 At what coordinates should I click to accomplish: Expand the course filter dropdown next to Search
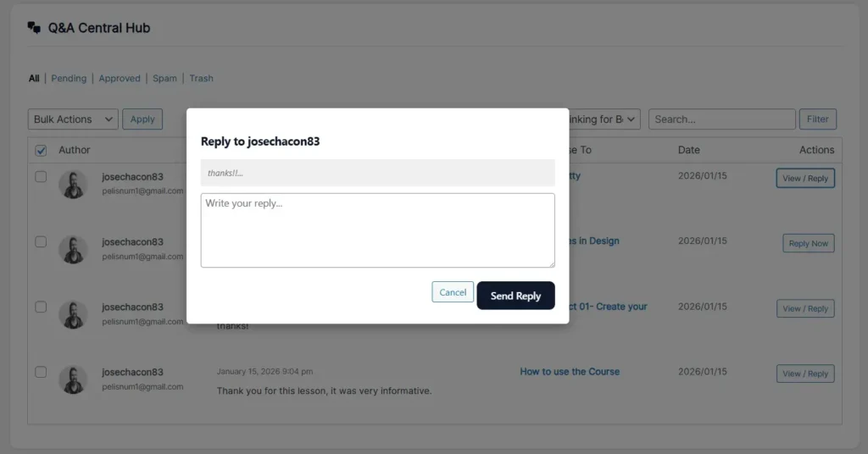(x=604, y=119)
